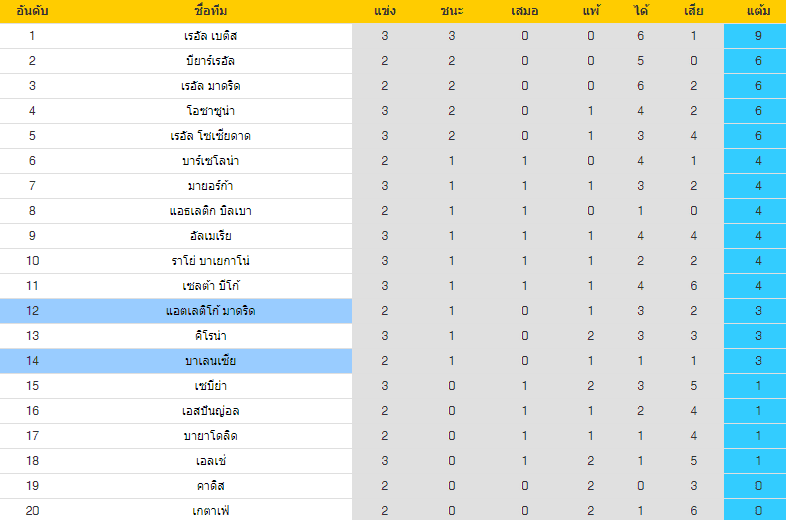The width and height of the screenshot is (786, 520).
Task: Click losses cell for คิโรน่า
Action: pos(591,336)
